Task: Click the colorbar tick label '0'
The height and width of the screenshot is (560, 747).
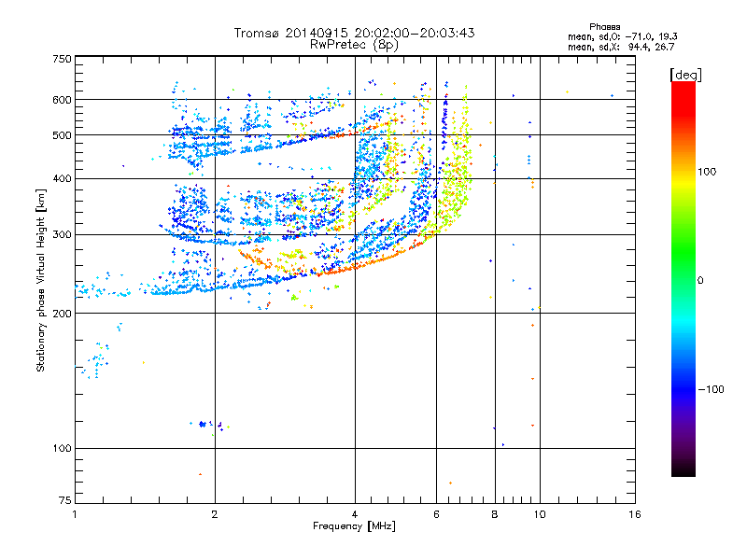Action: 700,281
